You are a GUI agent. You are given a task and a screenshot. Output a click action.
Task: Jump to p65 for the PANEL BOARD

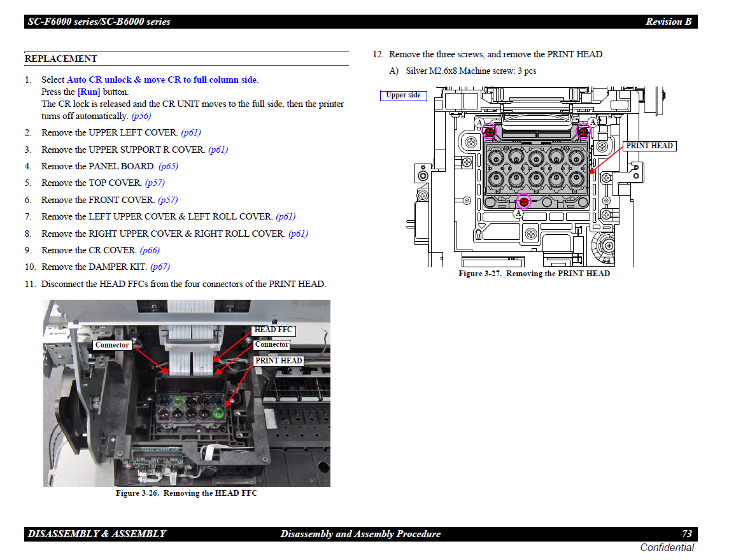tap(168, 166)
